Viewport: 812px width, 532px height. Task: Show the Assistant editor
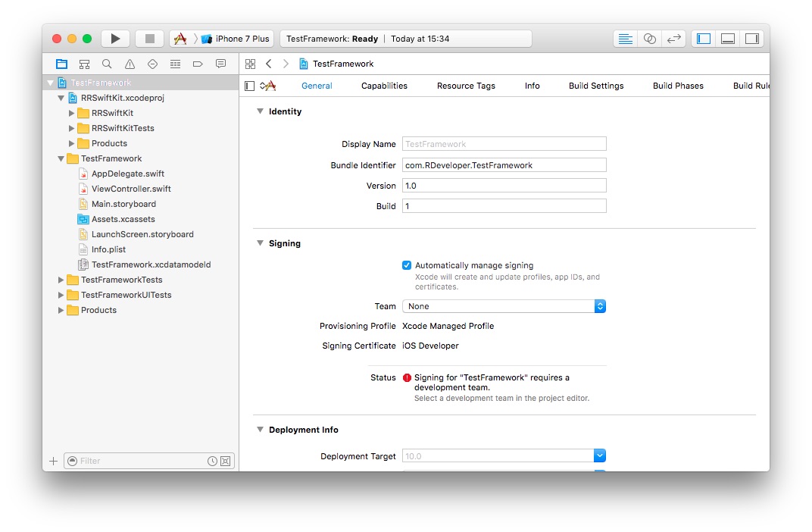tap(649, 39)
